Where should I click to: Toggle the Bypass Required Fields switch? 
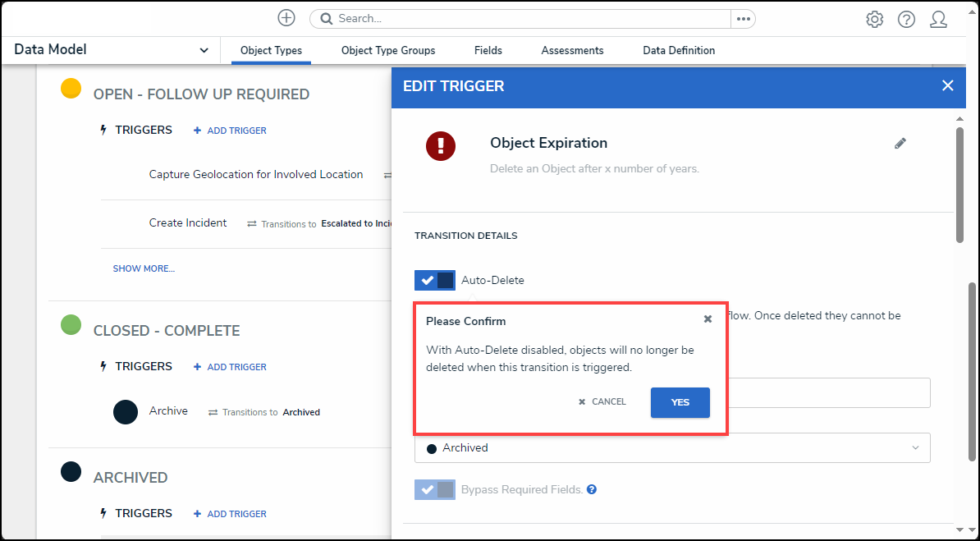point(435,489)
